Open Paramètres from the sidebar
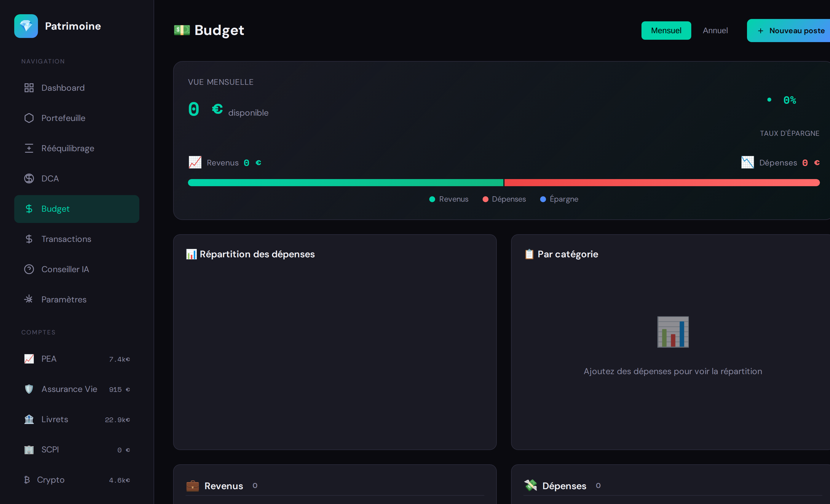This screenshot has width=830, height=504. (x=64, y=299)
